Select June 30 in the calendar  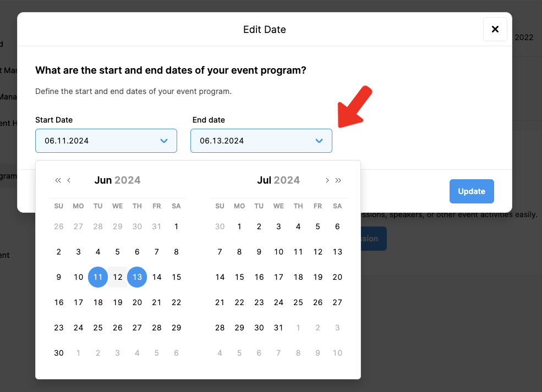pos(59,353)
